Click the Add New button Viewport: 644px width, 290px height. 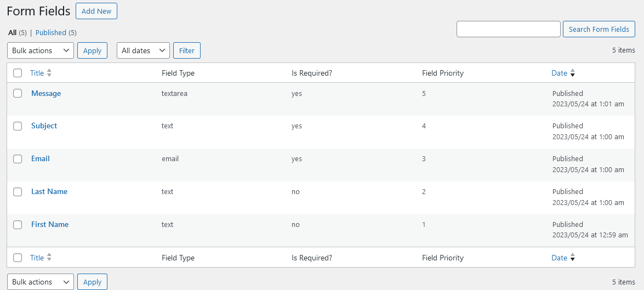(96, 11)
